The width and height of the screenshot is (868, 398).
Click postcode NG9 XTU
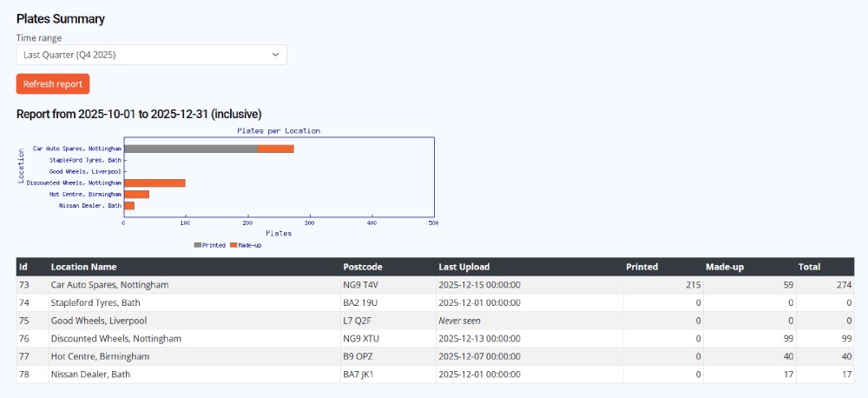[x=361, y=339]
